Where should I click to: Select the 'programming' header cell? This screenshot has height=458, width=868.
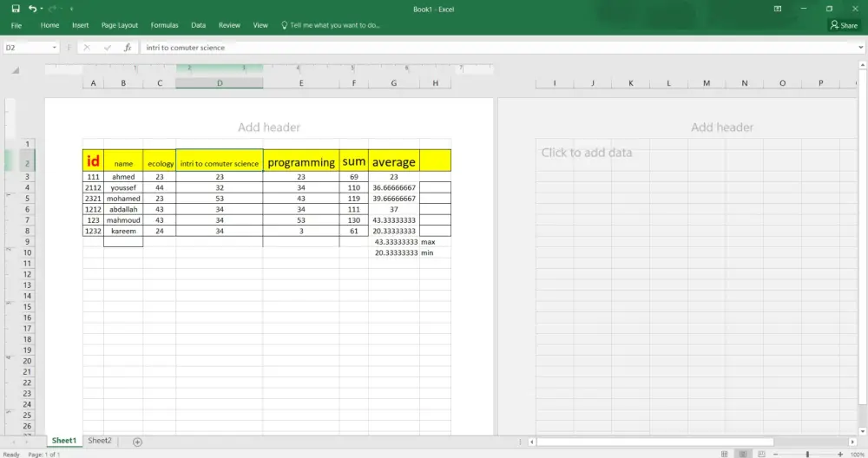[x=301, y=160]
